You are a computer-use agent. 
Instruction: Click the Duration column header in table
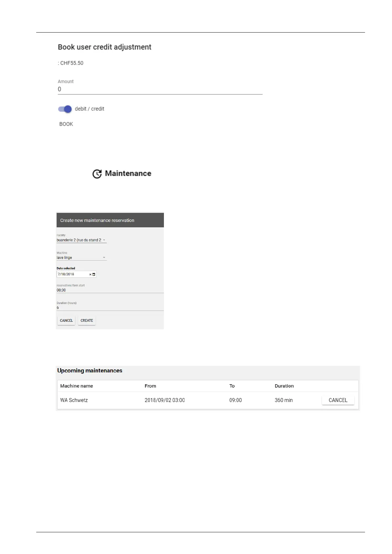284,386
